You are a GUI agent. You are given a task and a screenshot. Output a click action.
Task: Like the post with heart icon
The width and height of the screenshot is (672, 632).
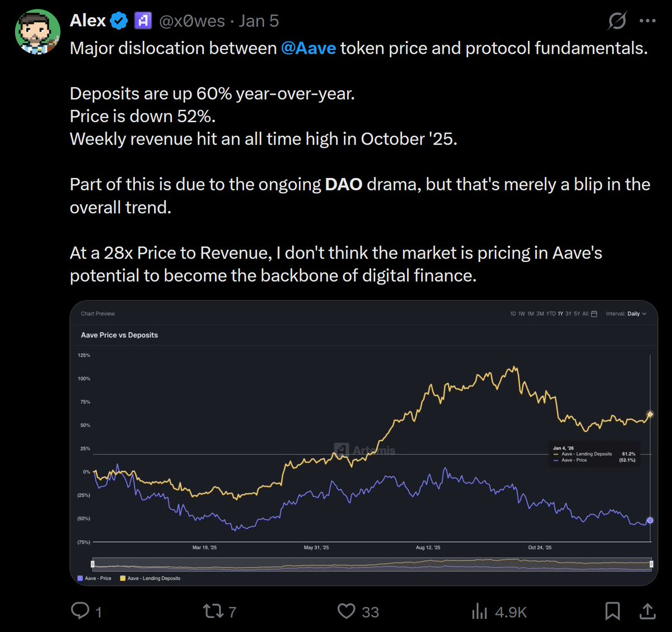pos(347,611)
